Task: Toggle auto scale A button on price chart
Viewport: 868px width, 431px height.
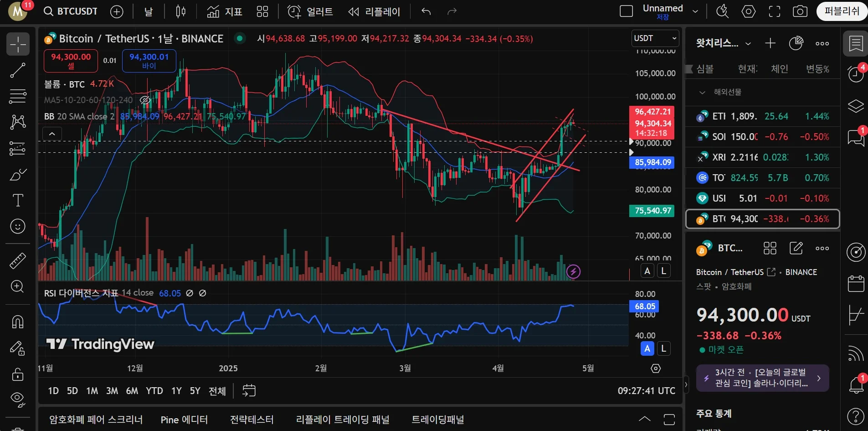Action: [x=647, y=271]
